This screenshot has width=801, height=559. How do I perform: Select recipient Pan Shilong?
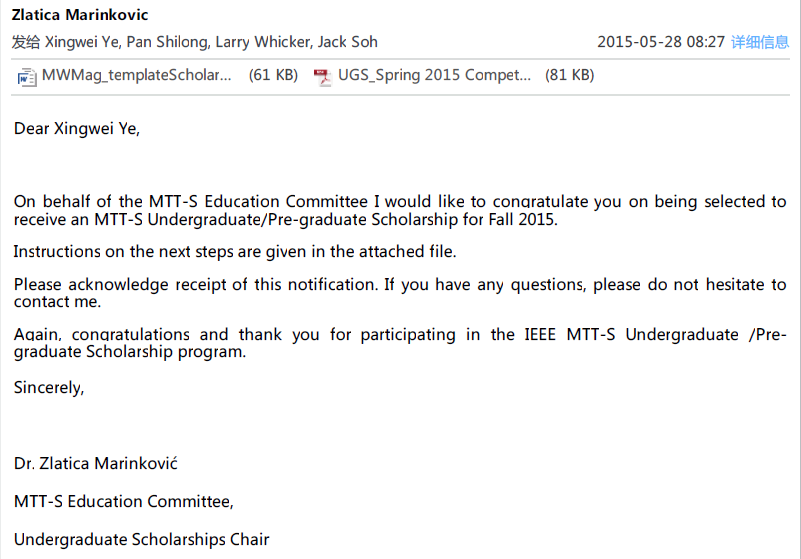point(166,42)
